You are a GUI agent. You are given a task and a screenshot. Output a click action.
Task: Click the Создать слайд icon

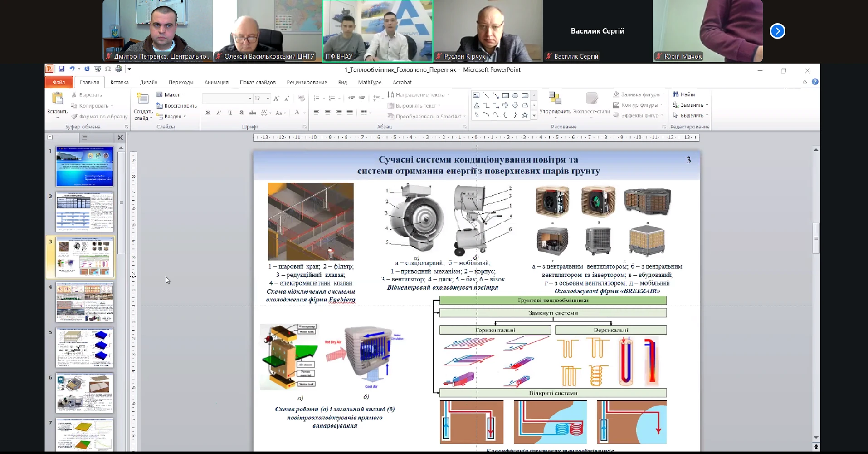click(x=143, y=99)
